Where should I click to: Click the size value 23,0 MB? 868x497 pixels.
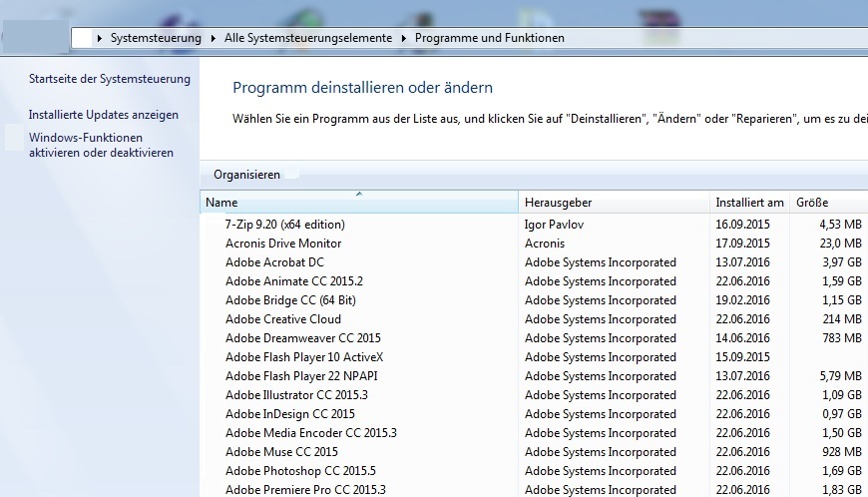coord(840,244)
